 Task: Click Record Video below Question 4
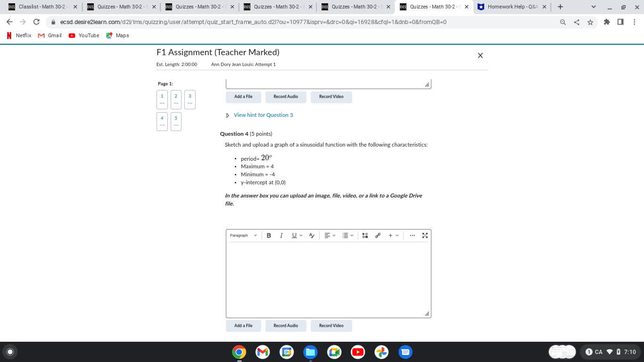coord(331,326)
